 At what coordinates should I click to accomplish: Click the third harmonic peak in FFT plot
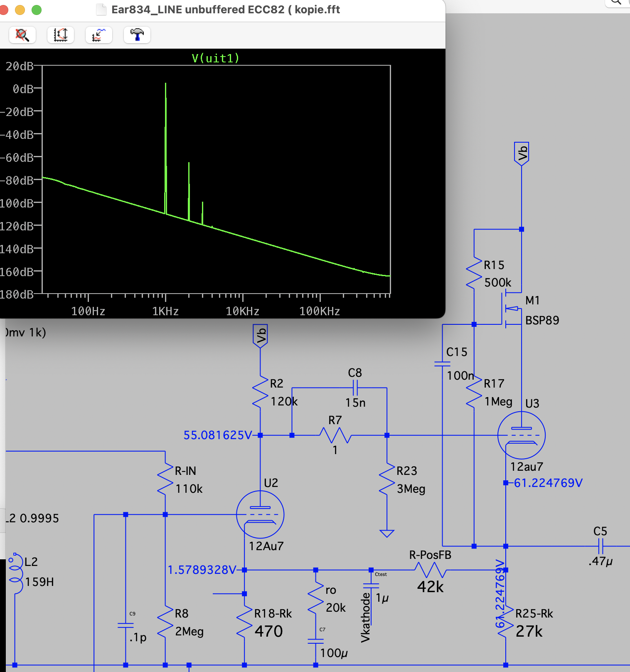(202, 213)
